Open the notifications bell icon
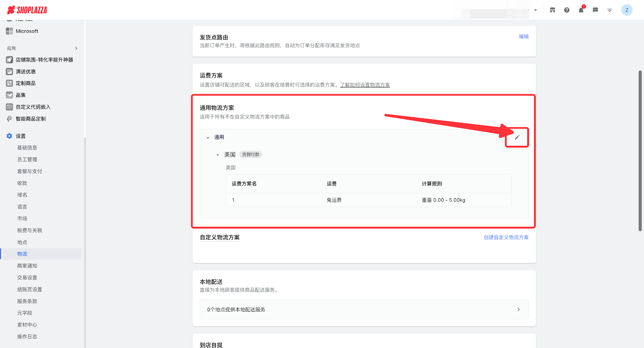The image size is (644, 348). click(581, 10)
